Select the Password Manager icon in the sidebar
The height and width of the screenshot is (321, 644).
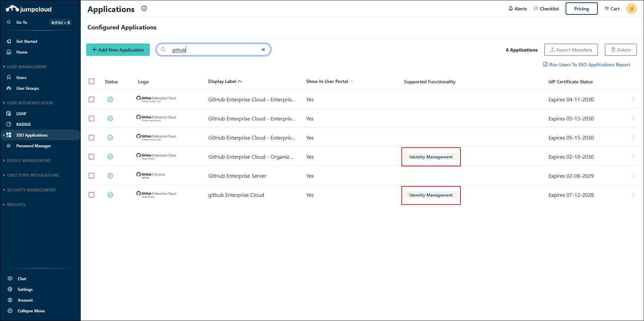tap(9, 146)
